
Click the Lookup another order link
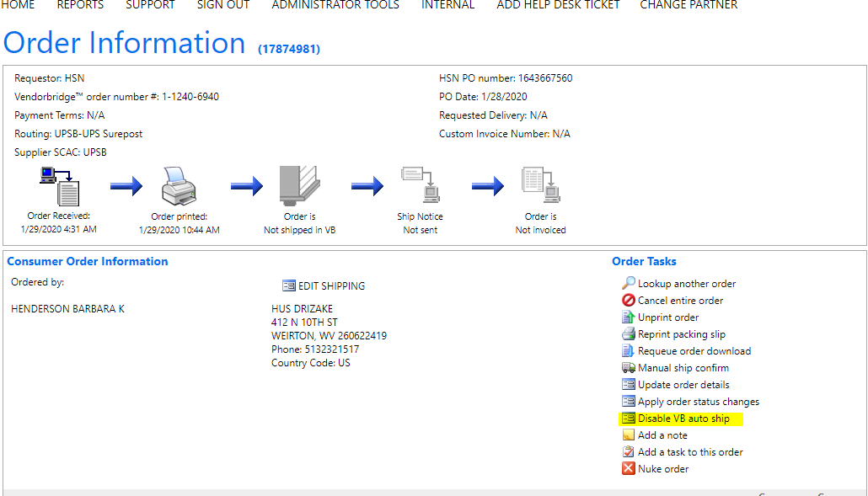(x=687, y=284)
